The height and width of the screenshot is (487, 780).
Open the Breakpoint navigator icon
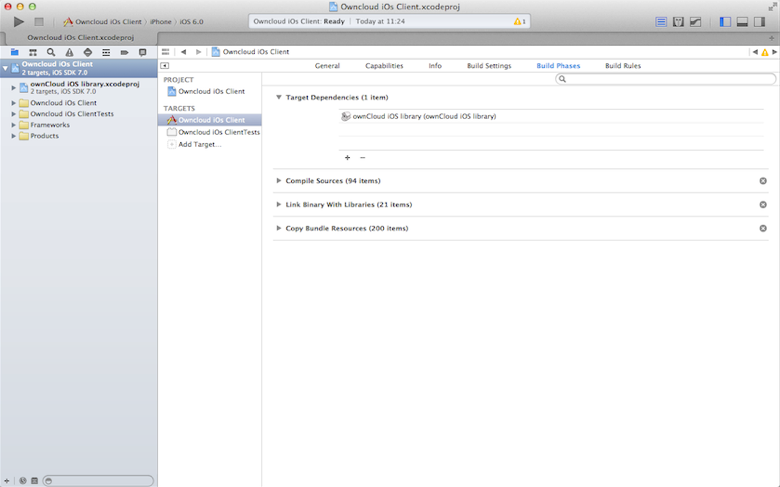point(124,51)
